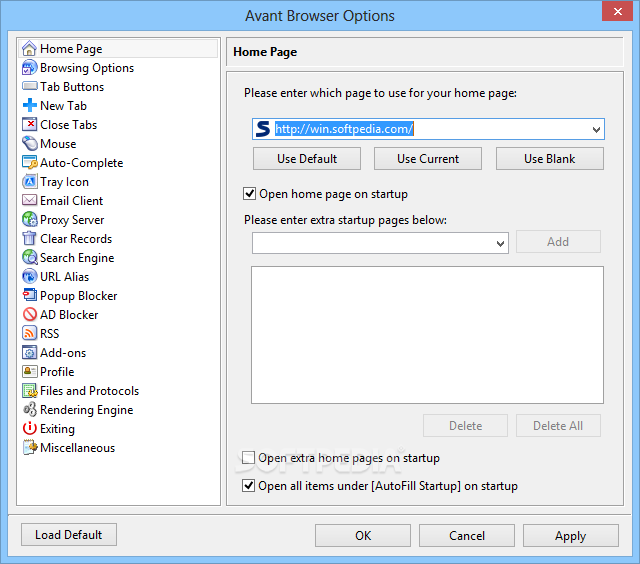Switch to AD Blocker options
Screen dimensions: 640x564
(x=69, y=315)
